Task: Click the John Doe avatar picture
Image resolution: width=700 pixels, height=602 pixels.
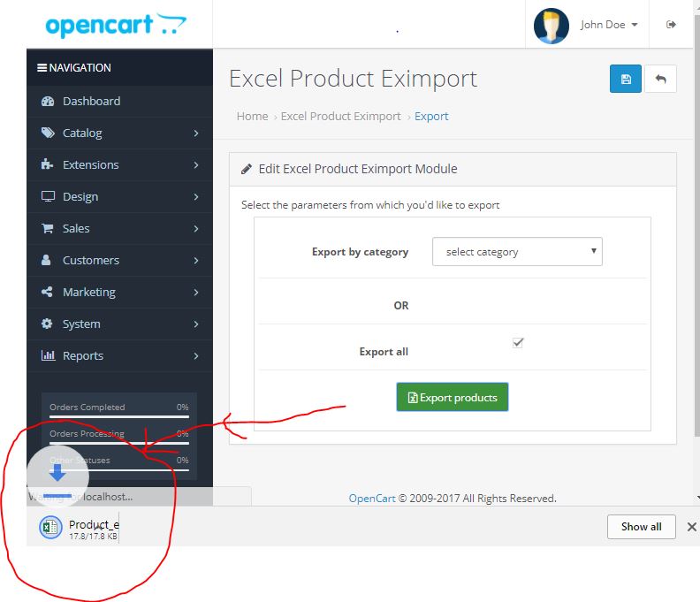Action: (552, 26)
